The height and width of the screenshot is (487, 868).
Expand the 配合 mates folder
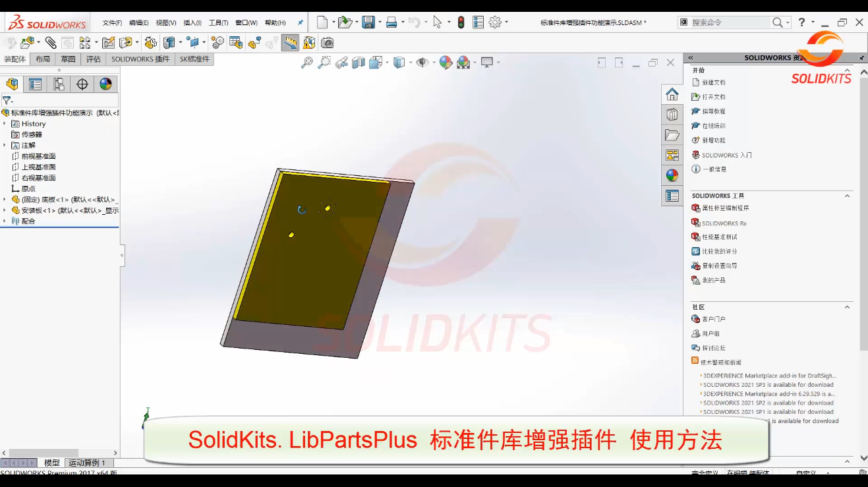5,221
